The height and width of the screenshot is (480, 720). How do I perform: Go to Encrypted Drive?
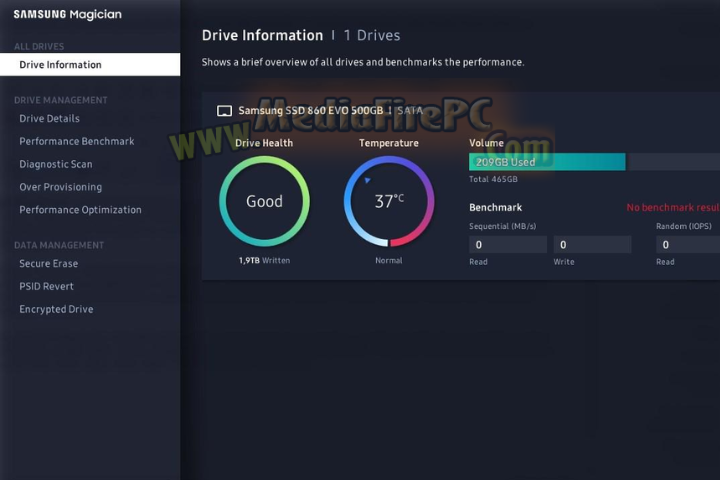56,309
